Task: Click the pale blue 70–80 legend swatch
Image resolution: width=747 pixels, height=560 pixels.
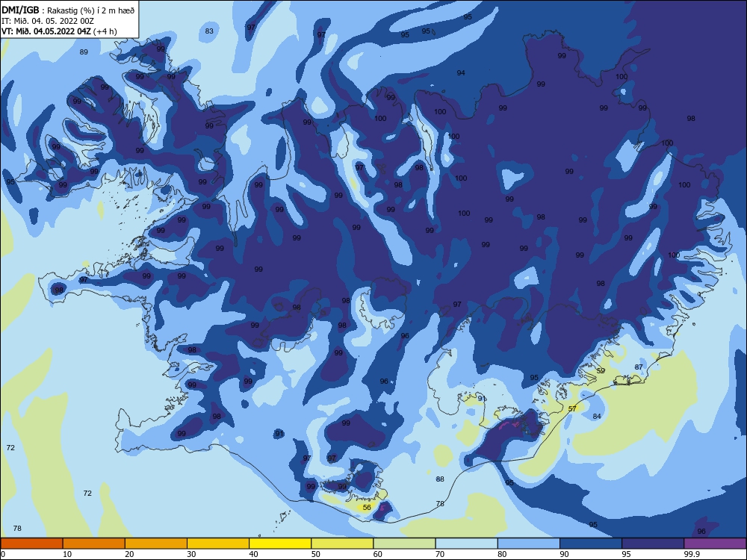Action: click(x=466, y=544)
